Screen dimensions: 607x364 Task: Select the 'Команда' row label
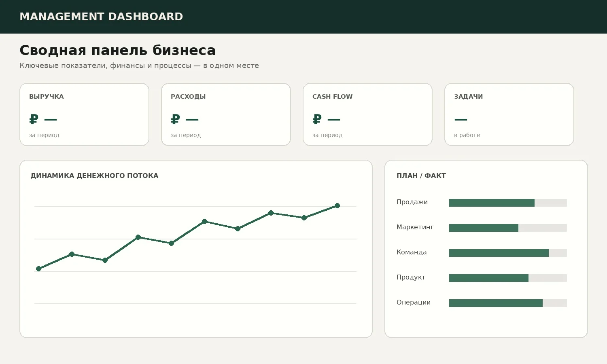click(412, 252)
